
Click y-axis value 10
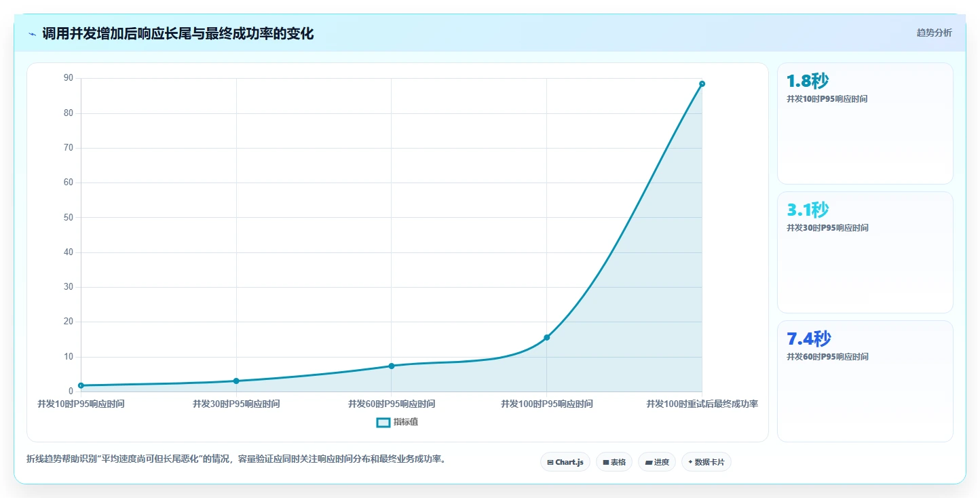69,357
